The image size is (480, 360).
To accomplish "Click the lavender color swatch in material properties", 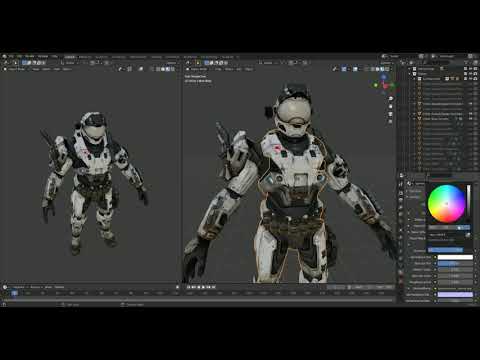I will pos(455,295).
